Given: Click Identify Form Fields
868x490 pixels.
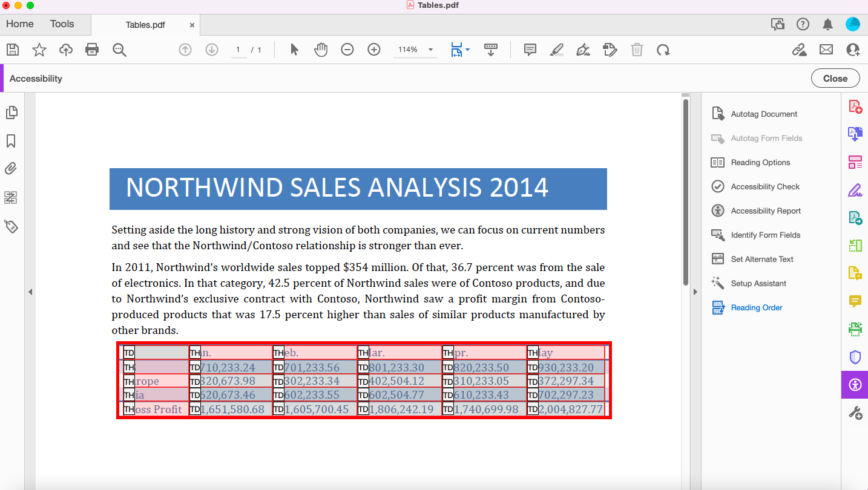Looking at the screenshot, I should [x=755, y=235].
